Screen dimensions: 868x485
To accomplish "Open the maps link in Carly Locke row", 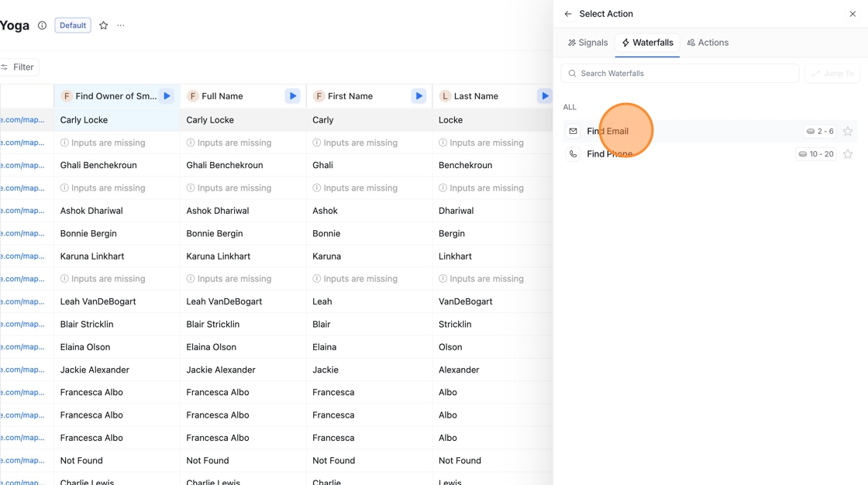I will tap(22, 120).
